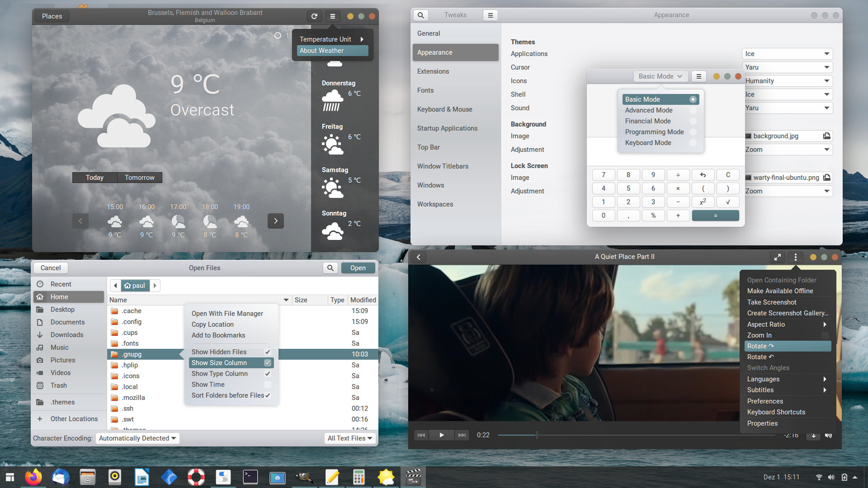The height and width of the screenshot is (488, 868).
Task: Go back in the video player
Action: (419, 257)
